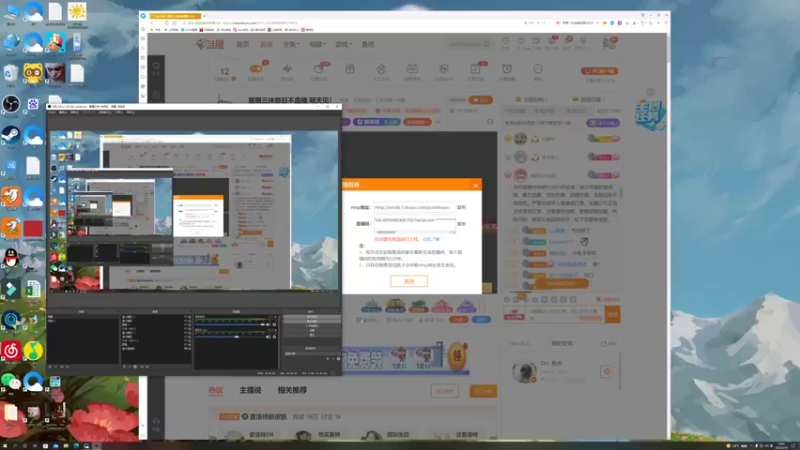Viewport: 800px width, 450px height.
Task: Click the clock history icon in Douyu header
Action: click(506, 41)
